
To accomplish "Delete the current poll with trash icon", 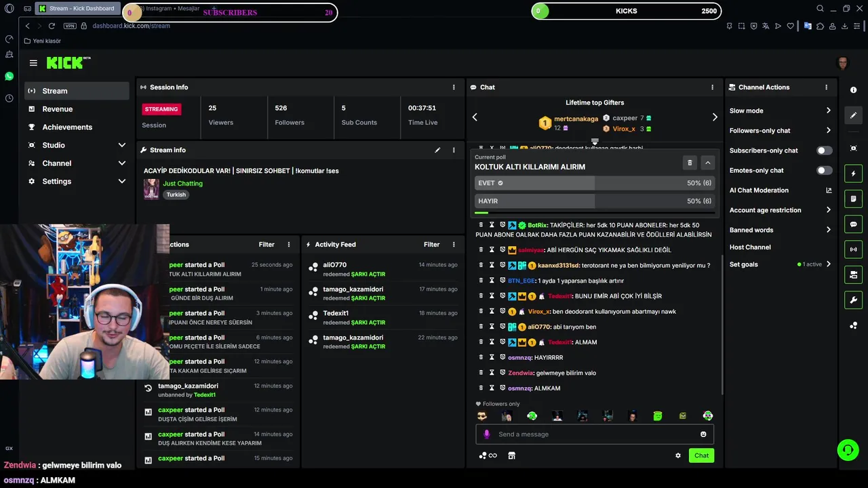I will [690, 163].
